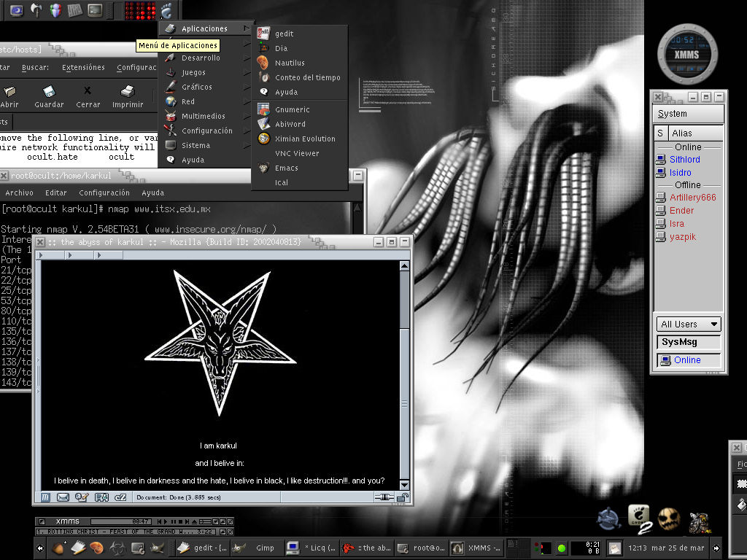Open the All Users group dropdown in Licq
The width and height of the screenshot is (747, 560).
point(689,324)
